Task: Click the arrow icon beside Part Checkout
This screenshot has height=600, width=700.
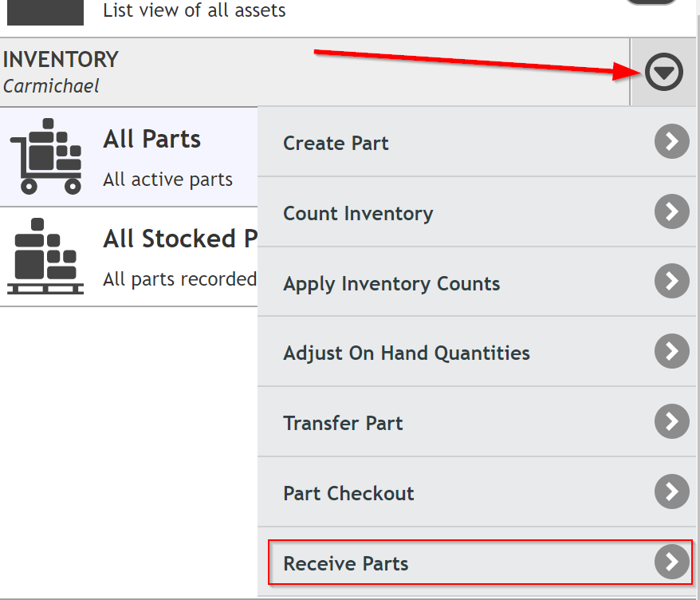Action: pos(672,491)
